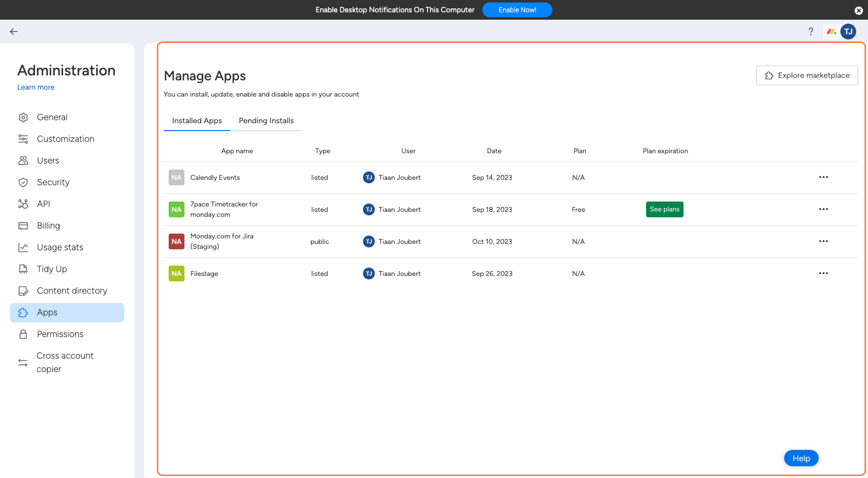Click the Customization sliders icon

tap(23, 139)
